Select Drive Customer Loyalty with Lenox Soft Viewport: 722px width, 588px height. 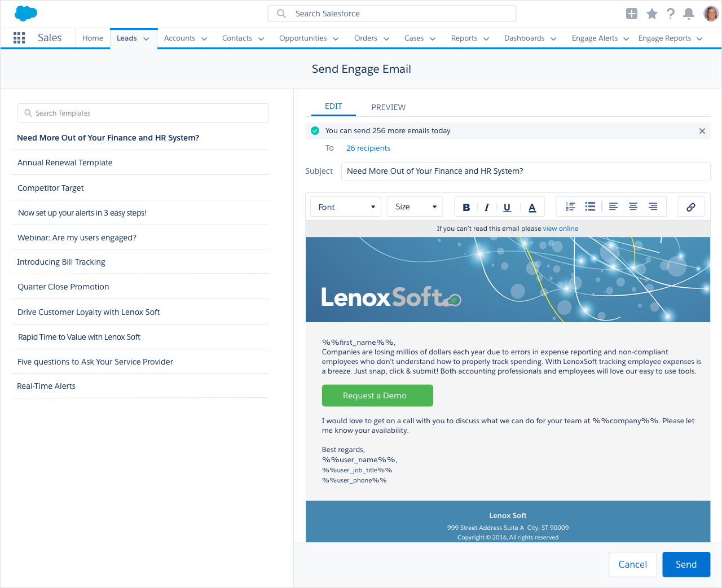(x=140, y=312)
